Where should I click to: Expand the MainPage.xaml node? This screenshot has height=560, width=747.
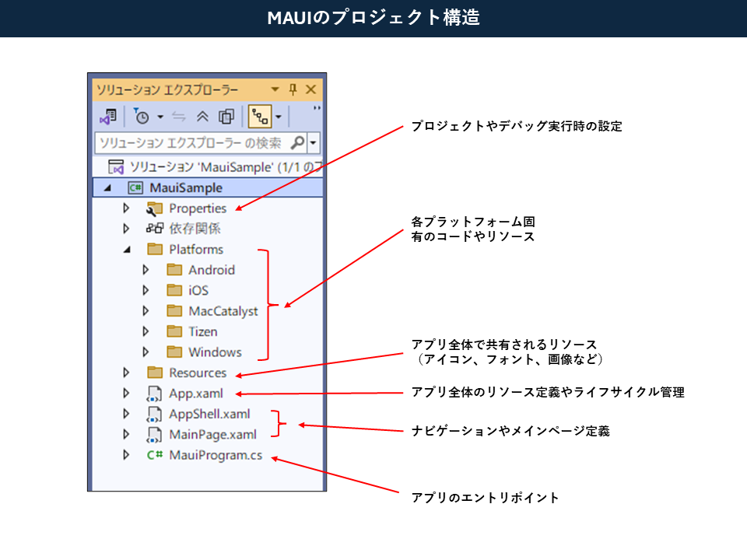click(x=126, y=434)
